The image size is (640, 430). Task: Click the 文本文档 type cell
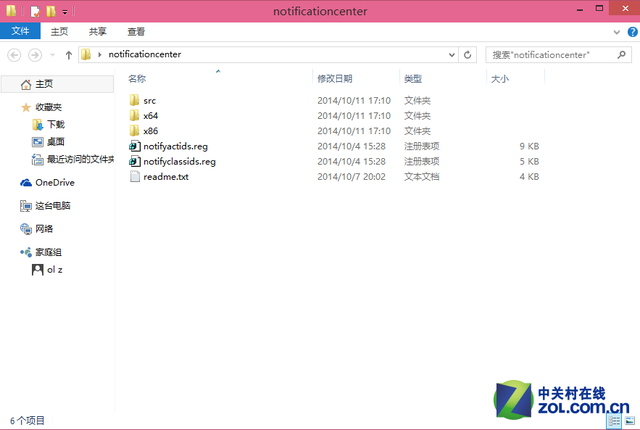click(x=422, y=177)
